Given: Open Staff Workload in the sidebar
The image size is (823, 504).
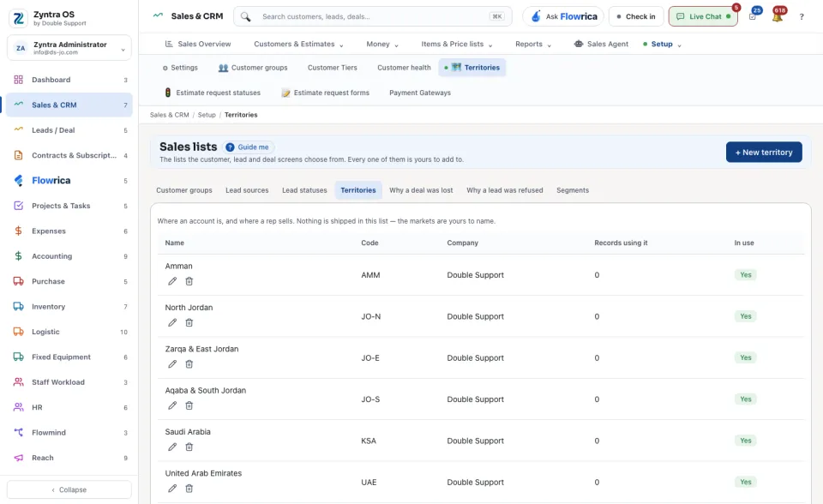Looking at the screenshot, I should tap(69, 382).
